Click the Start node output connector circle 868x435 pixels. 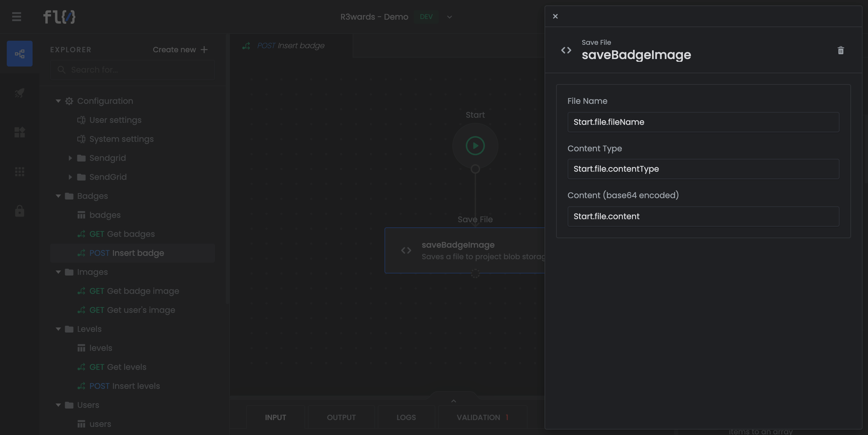(475, 169)
